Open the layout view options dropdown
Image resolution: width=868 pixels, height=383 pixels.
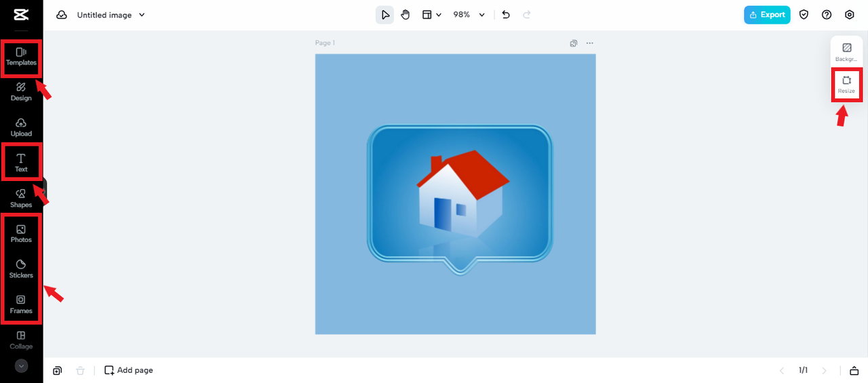[431, 14]
